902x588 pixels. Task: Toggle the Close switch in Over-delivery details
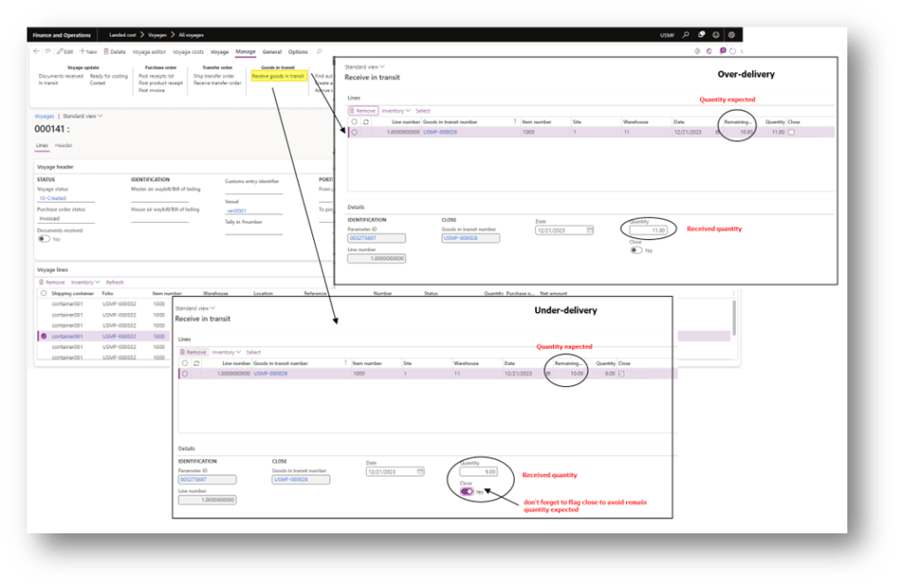coord(636,249)
